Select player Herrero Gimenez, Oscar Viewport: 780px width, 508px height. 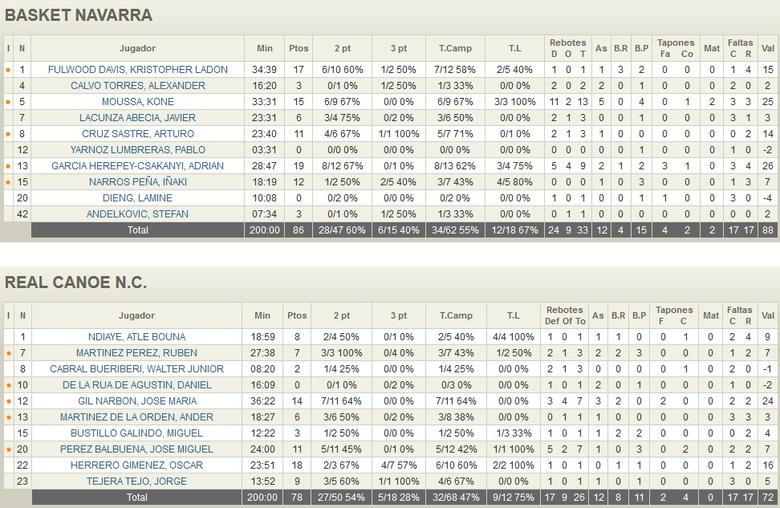(x=137, y=465)
